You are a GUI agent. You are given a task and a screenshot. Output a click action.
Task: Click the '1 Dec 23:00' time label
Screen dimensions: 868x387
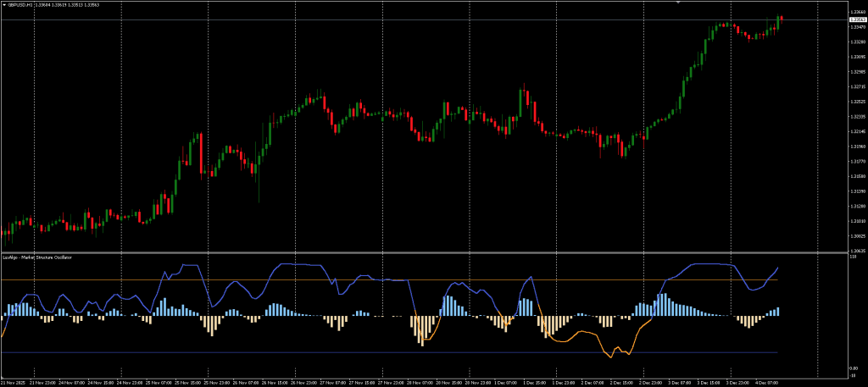(563, 382)
